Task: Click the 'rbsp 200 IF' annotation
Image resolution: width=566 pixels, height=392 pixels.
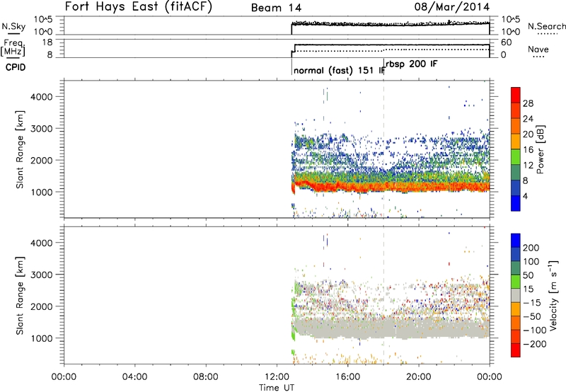Action: tap(412, 64)
